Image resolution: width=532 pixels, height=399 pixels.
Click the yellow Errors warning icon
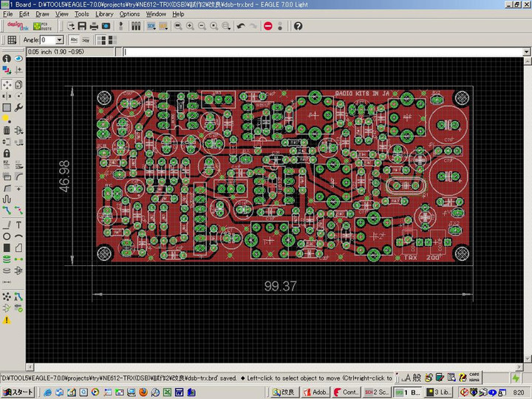pos(7,320)
